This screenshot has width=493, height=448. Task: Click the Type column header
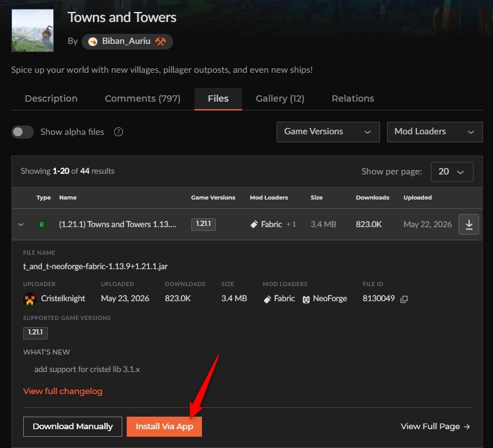point(43,198)
